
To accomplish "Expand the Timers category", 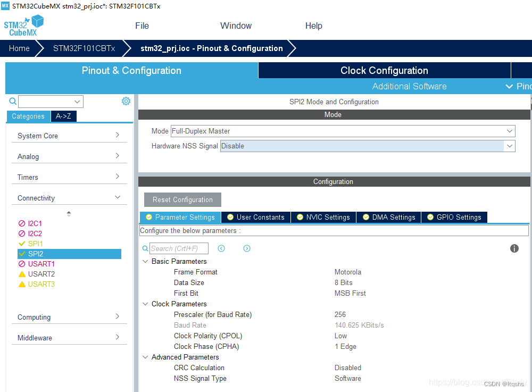I will click(69, 177).
